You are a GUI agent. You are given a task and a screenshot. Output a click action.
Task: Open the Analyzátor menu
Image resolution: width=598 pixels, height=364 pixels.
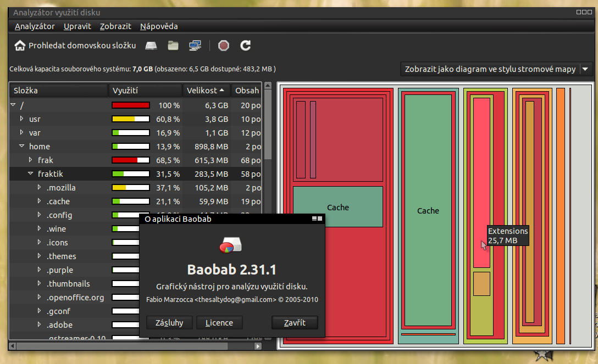35,26
